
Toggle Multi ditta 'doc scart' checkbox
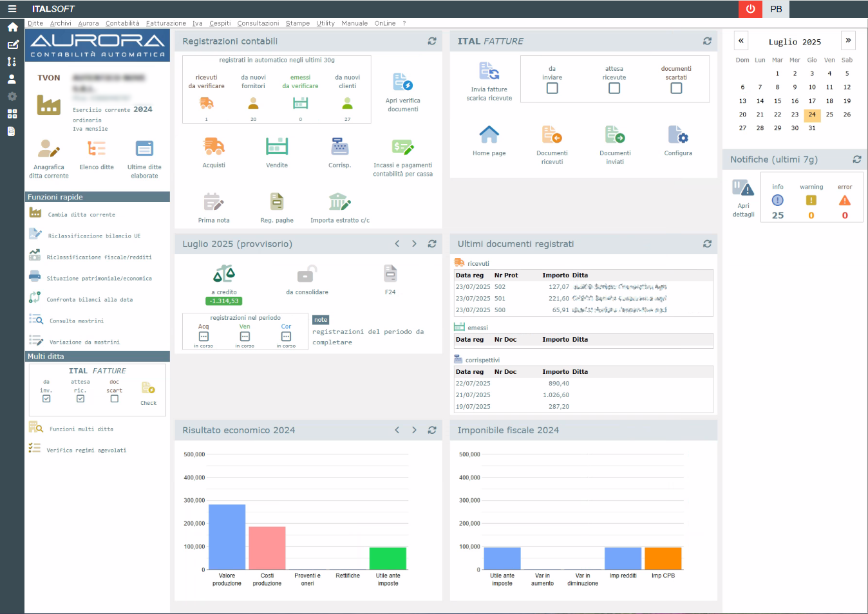114,399
